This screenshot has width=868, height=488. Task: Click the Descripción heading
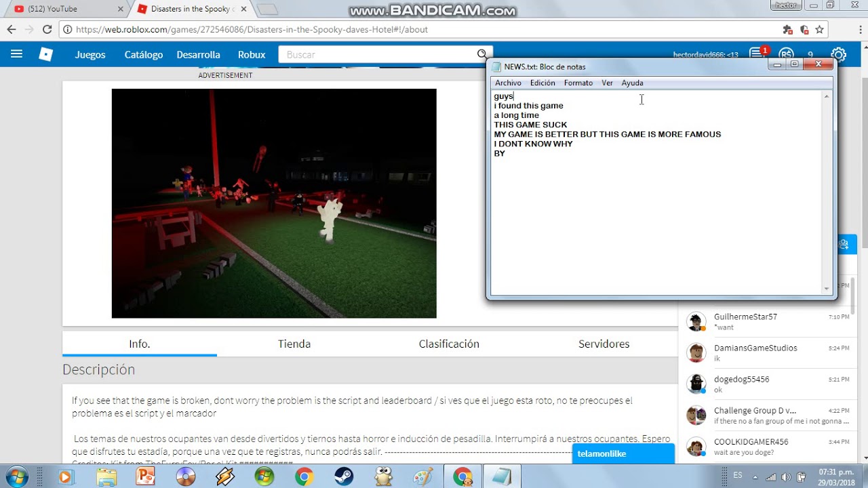pos(98,369)
